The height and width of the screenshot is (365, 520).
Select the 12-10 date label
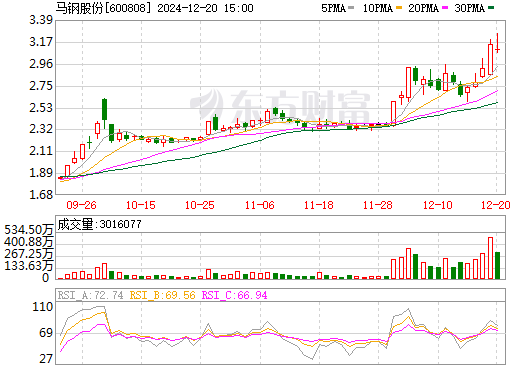pos(438,205)
